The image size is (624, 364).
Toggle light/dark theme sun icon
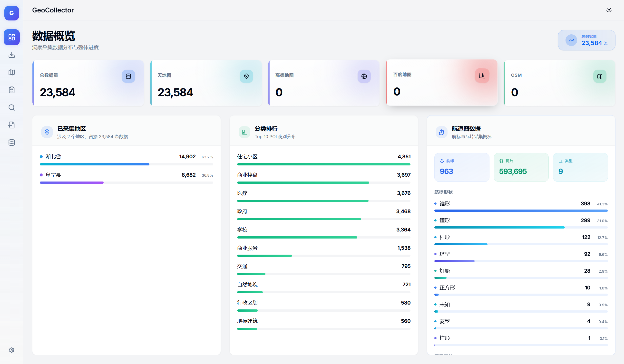pyautogui.click(x=609, y=10)
